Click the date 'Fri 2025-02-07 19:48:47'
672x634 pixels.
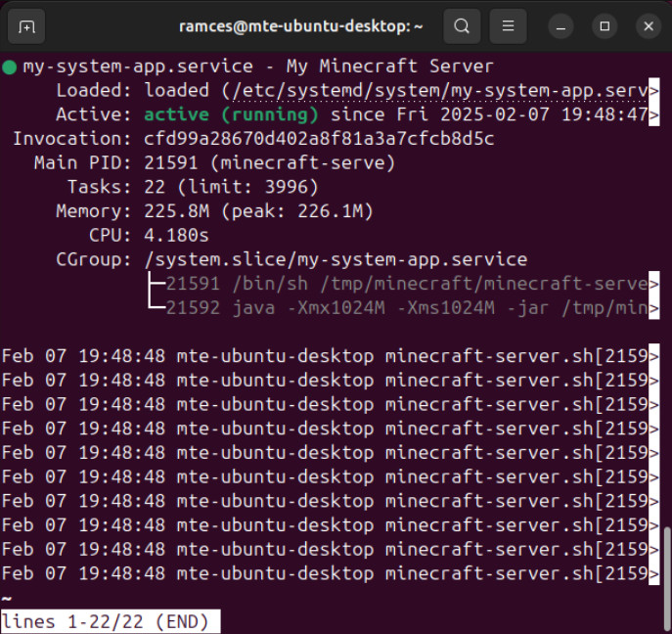[x=522, y=114]
